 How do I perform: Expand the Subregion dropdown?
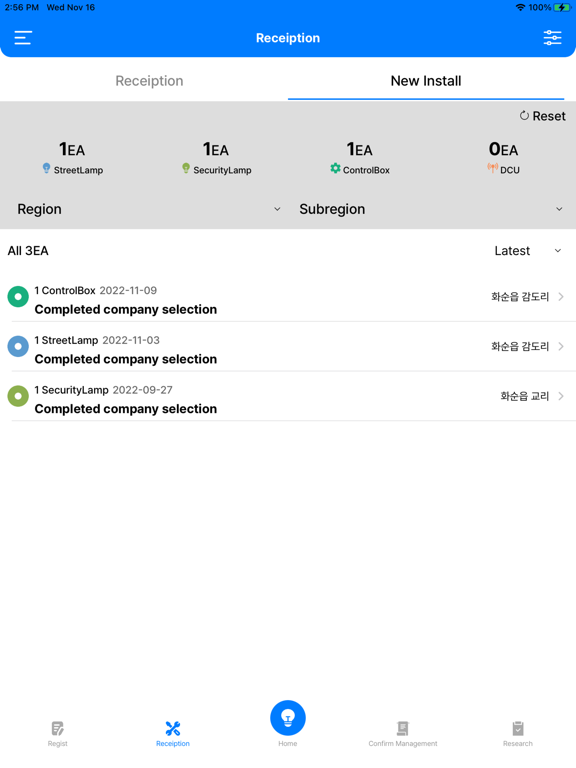click(431, 209)
